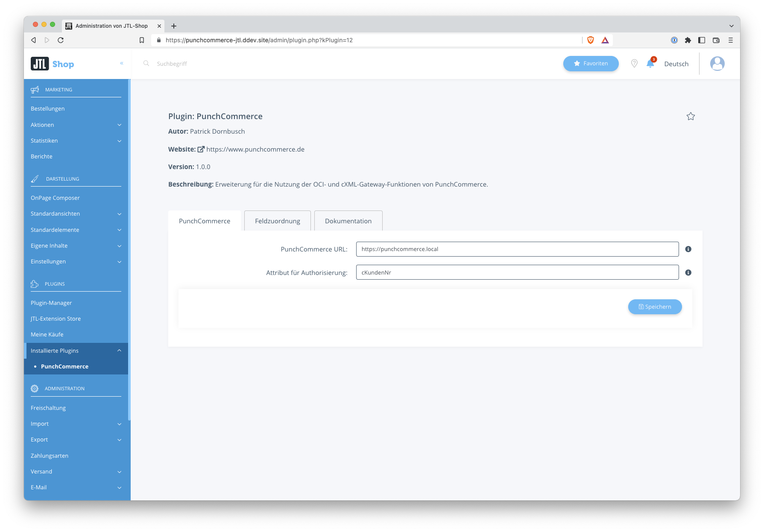Expand the Einstellungen submenu
Screen dimensions: 764x532
coord(76,261)
